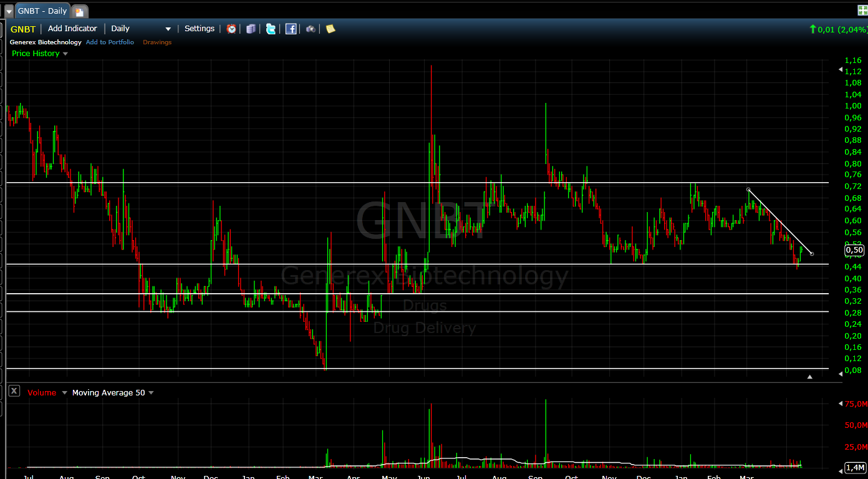Click the arrow marker beside 0,08 on price scale

coord(840,373)
